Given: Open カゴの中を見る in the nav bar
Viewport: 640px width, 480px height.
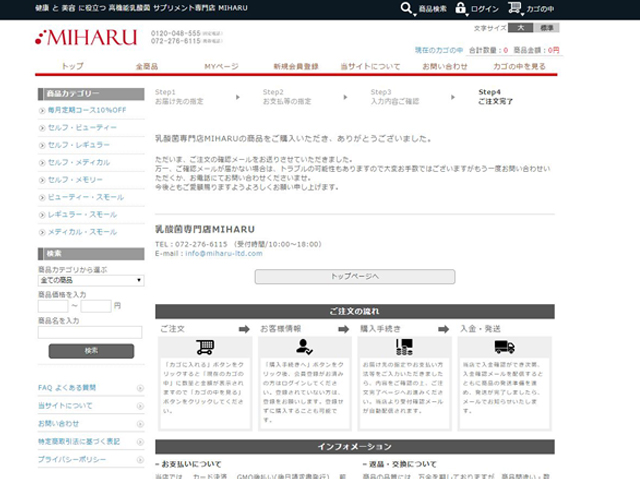Looking at the screenshot, I should [519, 66].
